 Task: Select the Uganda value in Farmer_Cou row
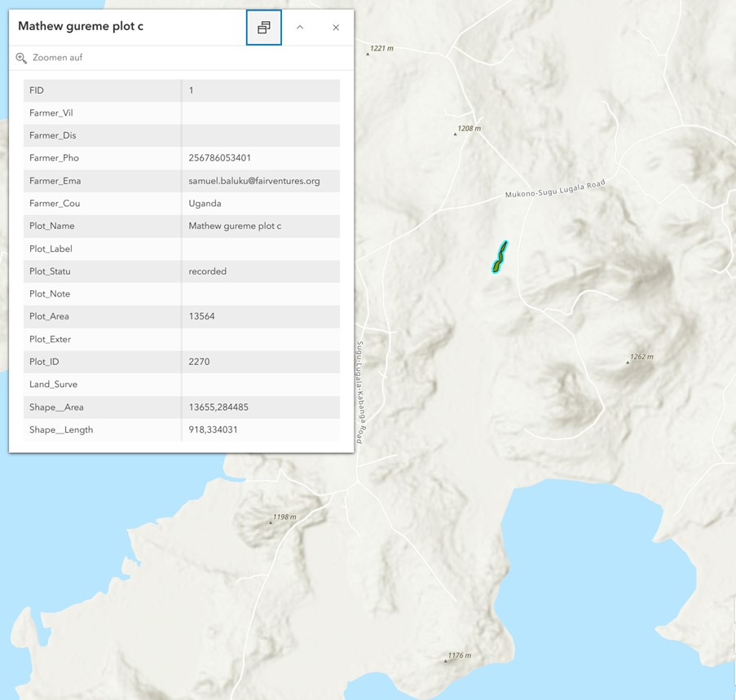click(205, 204)
